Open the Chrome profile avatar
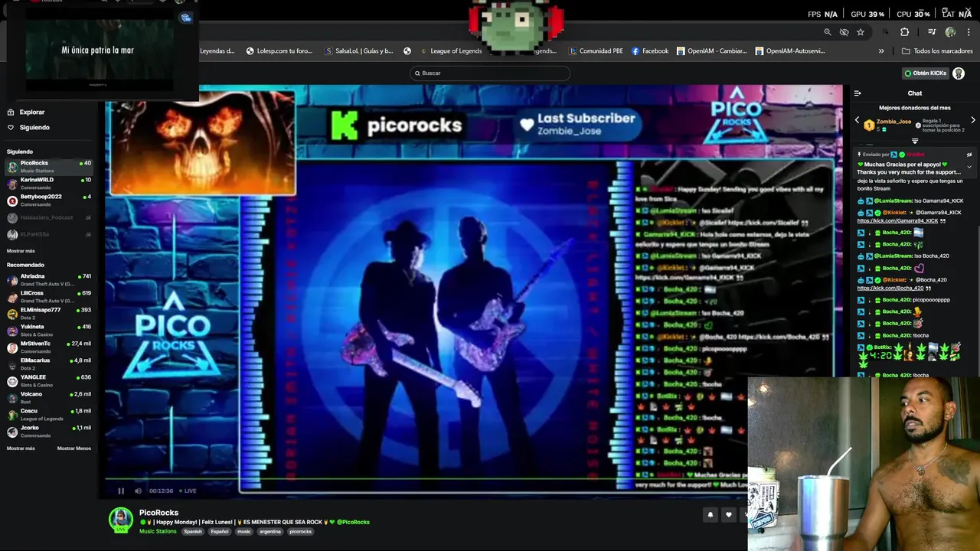 (x=950, y=32)
